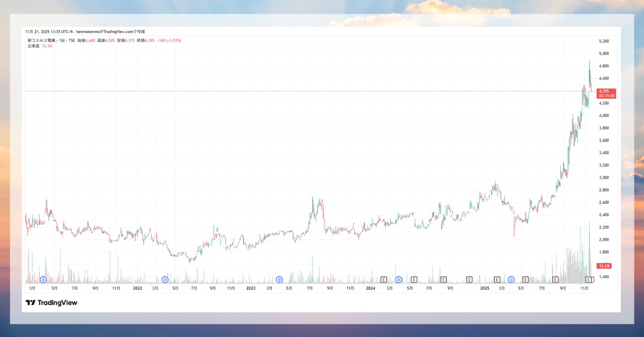This screenshot has height=337, width=644.
Task: Select the dividend D marker in April 2024
Action: pos(398,279)
